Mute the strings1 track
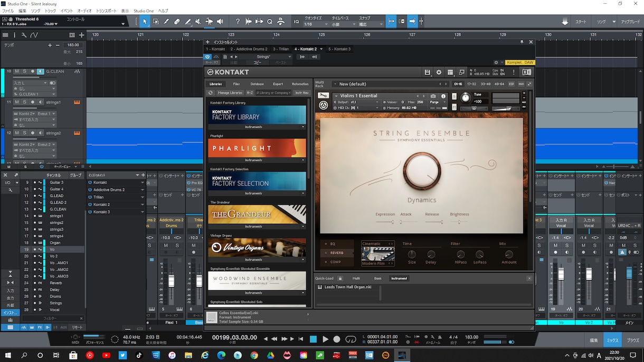The image size is (644, 362). click(16, 102)
